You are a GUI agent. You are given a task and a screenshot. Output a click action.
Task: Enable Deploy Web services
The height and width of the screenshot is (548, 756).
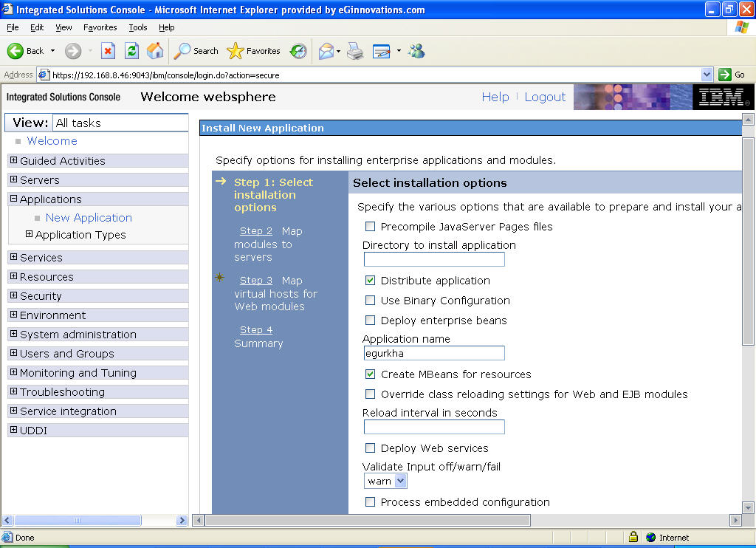371,448
